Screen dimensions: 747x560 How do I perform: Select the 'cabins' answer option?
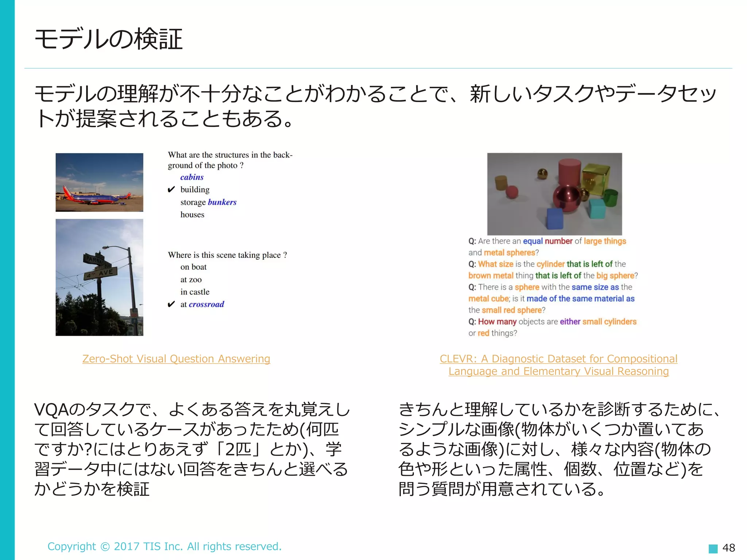(192, 177)
